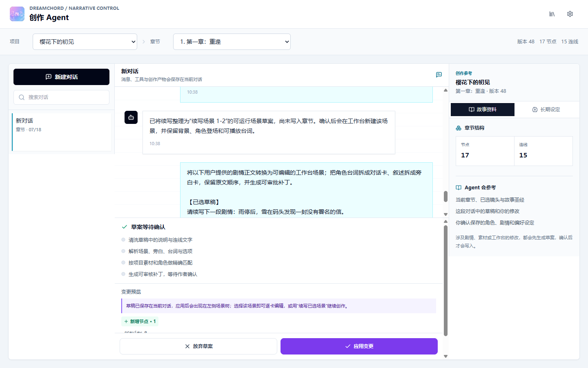
Task: Open settings gear icon
Action: coord(570,14)
